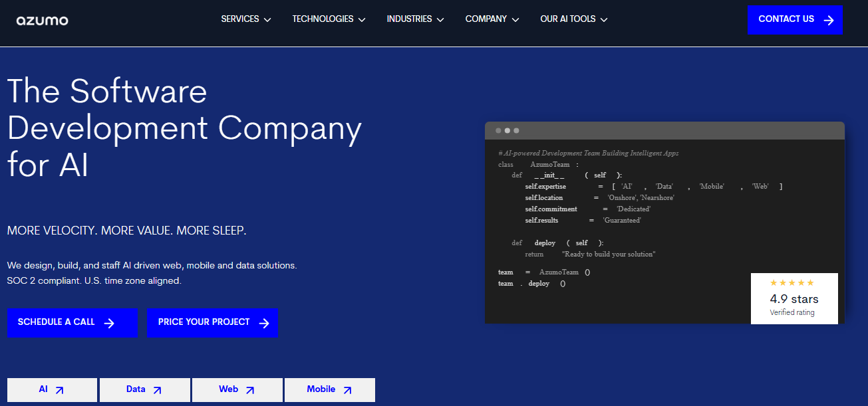
Task: Click the self.results 'Guaranteed' code line
Action: point(583,221)
